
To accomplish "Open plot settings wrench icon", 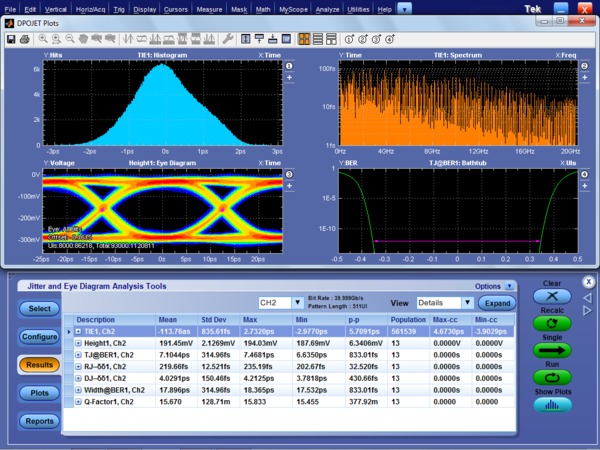I will (228, 39).
